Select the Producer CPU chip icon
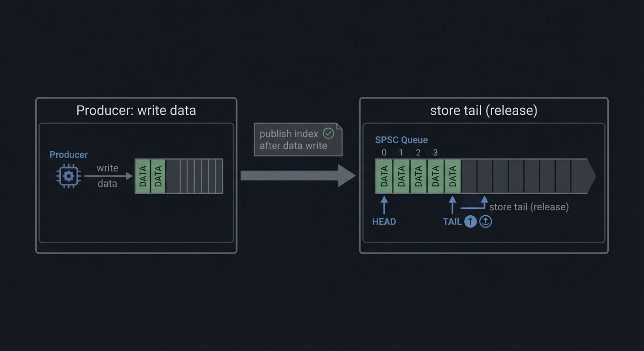 point(68,175)
